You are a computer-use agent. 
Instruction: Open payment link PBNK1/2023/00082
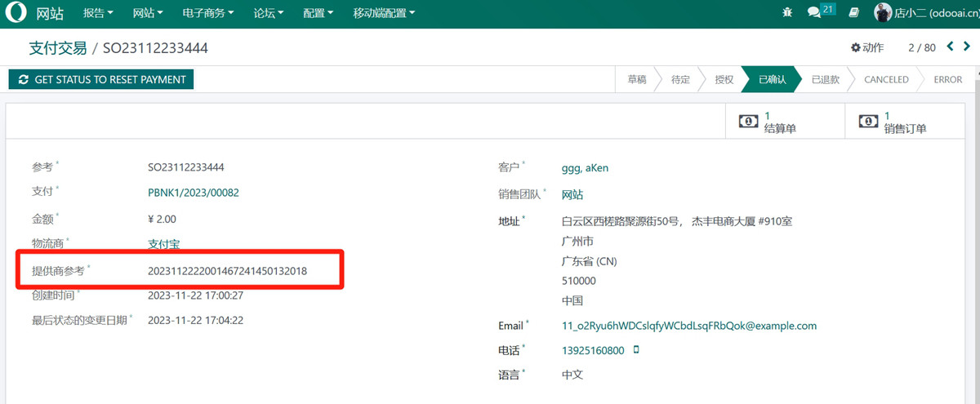pyautogui.click(x=193, y=193)
